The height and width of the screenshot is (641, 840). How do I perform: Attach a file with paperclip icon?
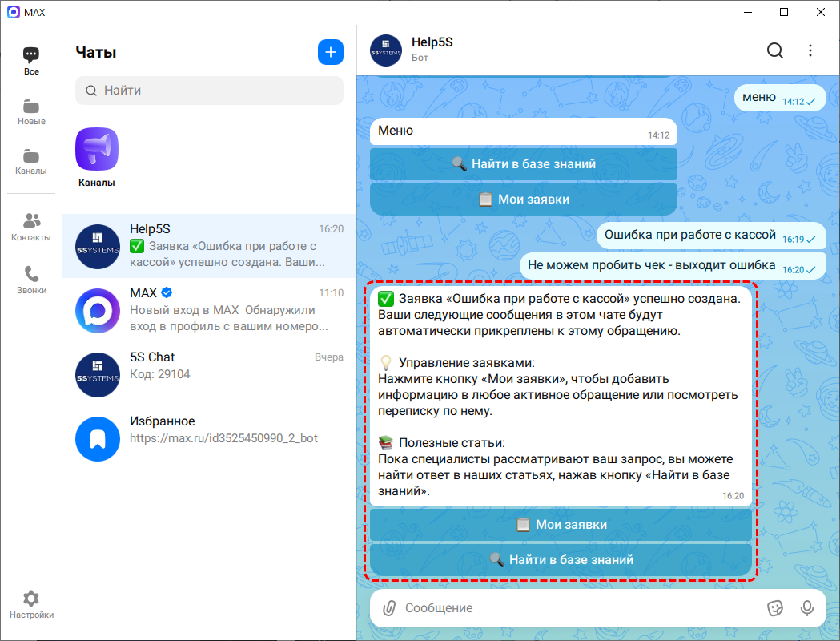pos(389,608)
